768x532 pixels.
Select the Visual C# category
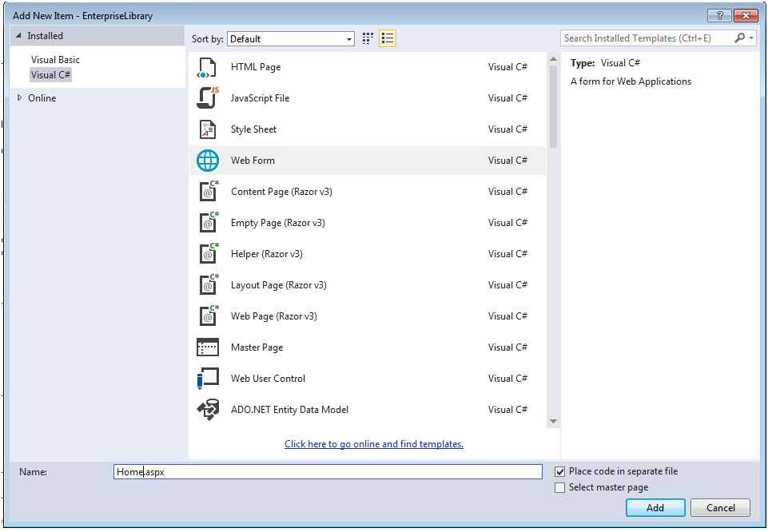(50, 75)
